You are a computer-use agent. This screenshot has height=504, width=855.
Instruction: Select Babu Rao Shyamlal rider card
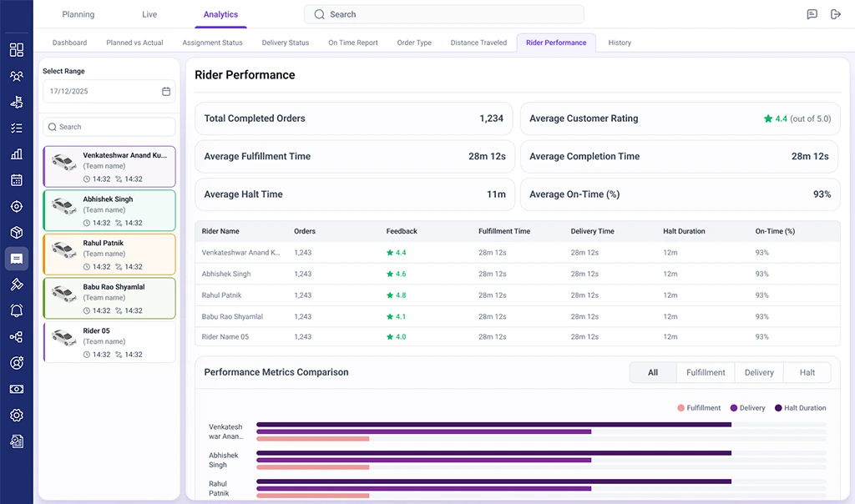coord(109,298)
